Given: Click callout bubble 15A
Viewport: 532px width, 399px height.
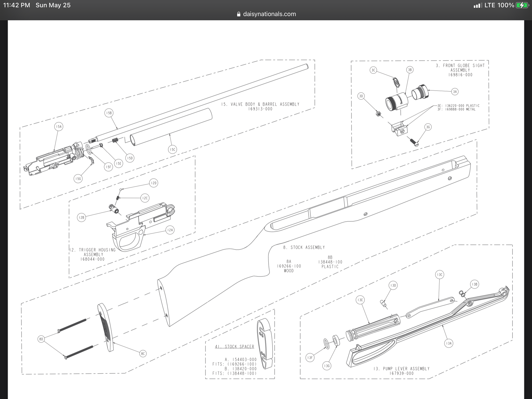Looking at the screenshot, I should (x=59, y=127).
